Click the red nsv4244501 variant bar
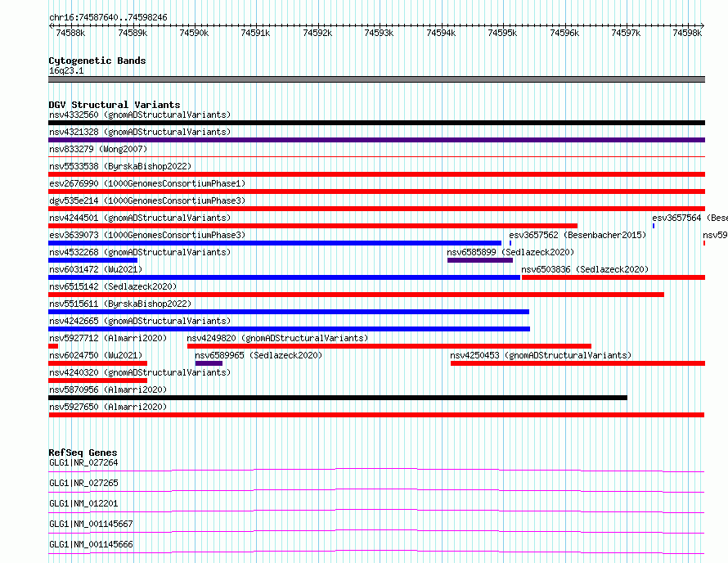Screen dimensions: 728x563 pos(313,226)
